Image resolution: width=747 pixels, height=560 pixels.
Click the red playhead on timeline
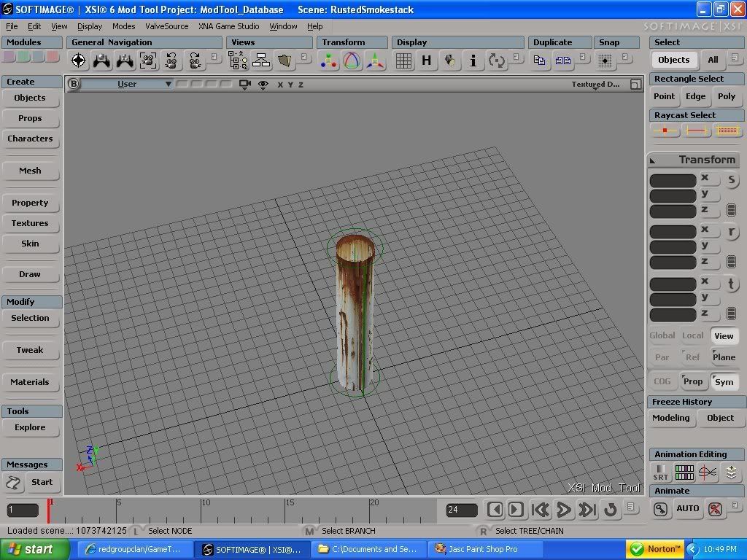tap(48, 510)
